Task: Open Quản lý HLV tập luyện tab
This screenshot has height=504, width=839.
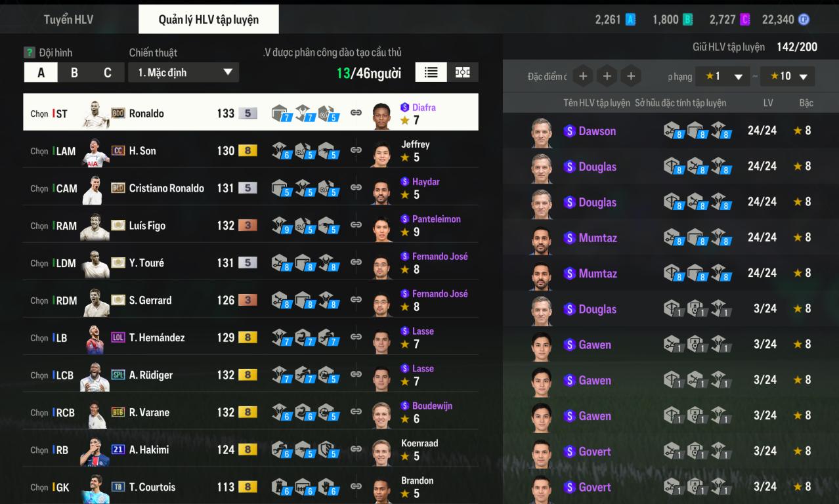Action: (x=209, y=19)
